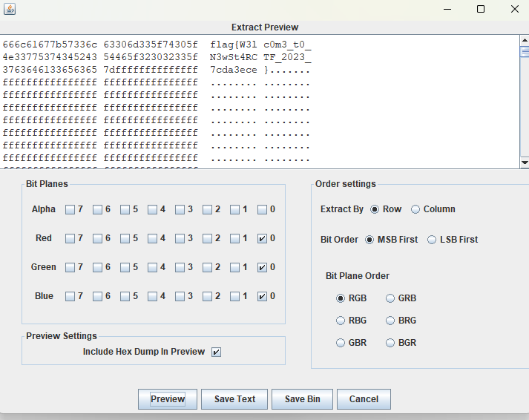Select the Blue bit 7 checkbox
Screen dimensions: 529x420
(x=70, y=296)
